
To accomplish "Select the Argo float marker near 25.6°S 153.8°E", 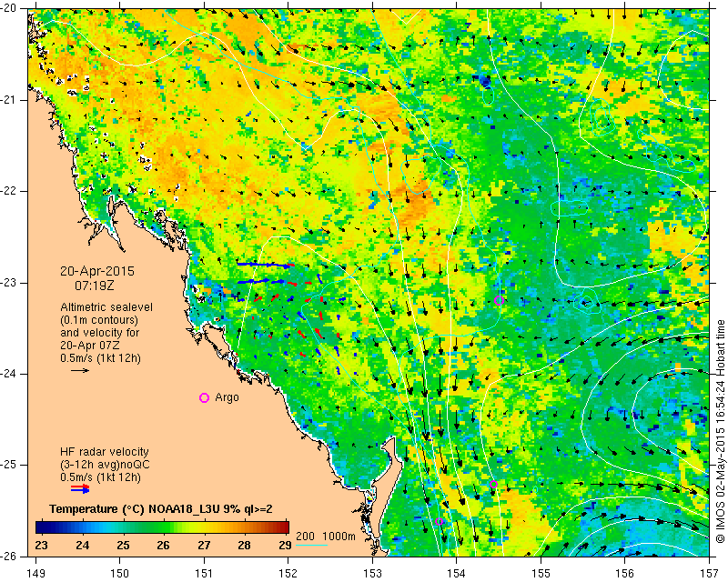I will coord(440,521).
